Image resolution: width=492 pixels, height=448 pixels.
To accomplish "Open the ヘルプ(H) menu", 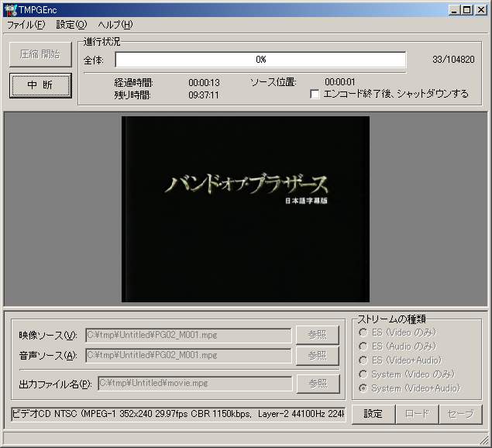I will coord(115,25).
